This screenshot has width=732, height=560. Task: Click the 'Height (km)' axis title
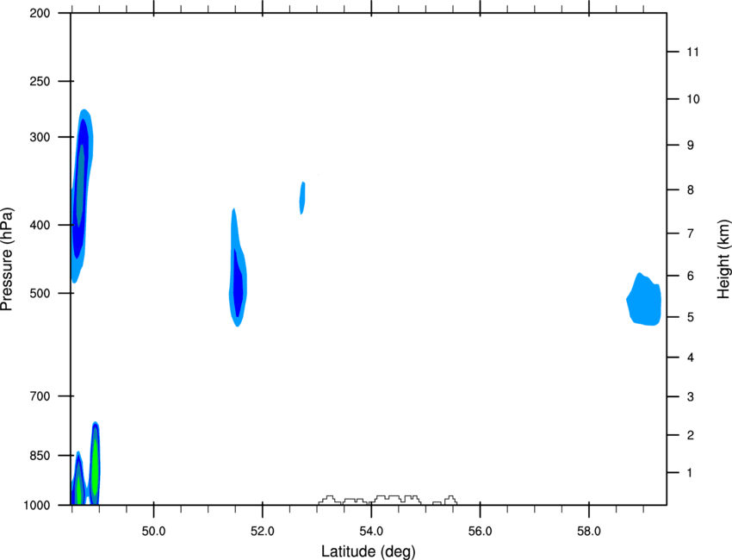pyautogui.click(x=723, y=258)
